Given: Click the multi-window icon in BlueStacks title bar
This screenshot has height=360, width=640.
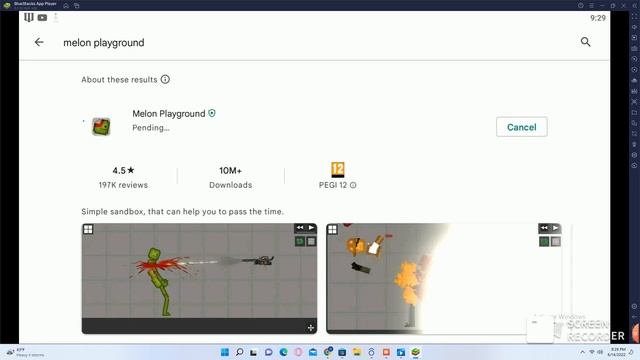Looking at the screenshot, I should pyautogui.click(x=77, y=6).
